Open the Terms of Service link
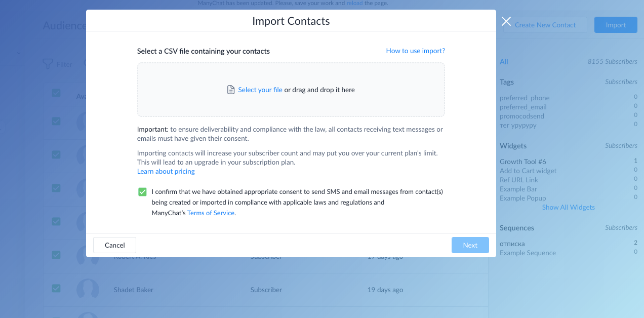 click(211, 213)
